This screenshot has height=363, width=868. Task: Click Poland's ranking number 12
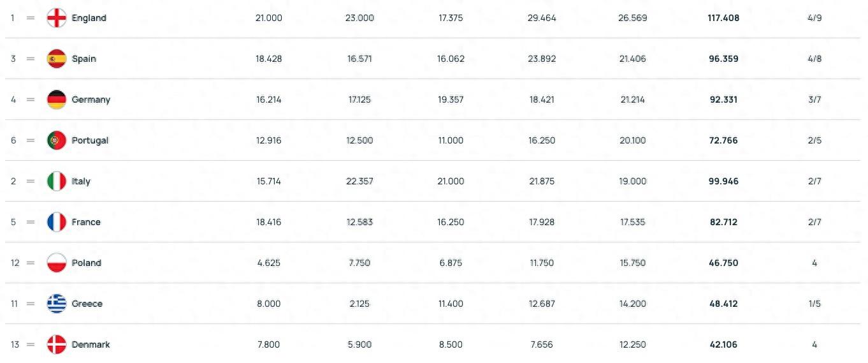click(x=15, y=263)
